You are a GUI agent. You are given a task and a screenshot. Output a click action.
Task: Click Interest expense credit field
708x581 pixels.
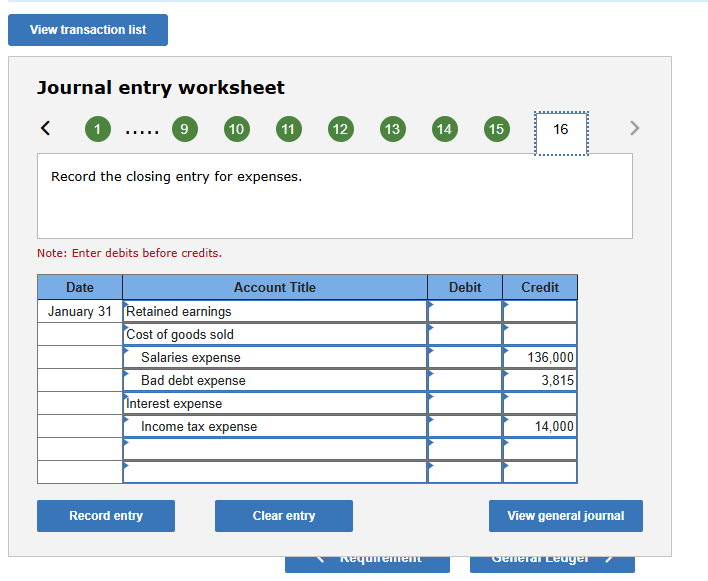(x=540, y=404)
